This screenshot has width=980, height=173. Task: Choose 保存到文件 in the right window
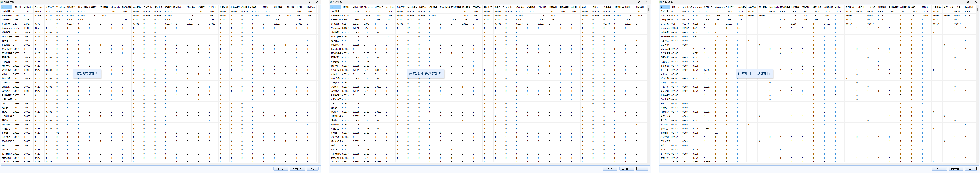click(x=956, y=169)
